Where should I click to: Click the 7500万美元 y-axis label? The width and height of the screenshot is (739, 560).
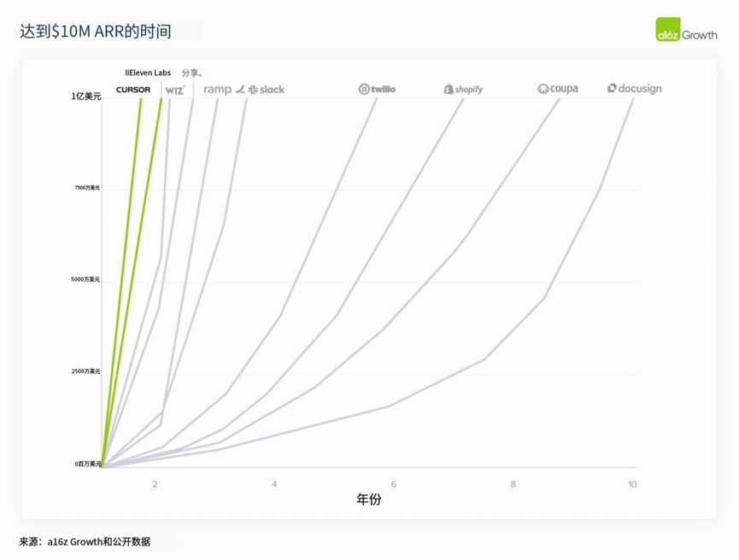(87, 188)
